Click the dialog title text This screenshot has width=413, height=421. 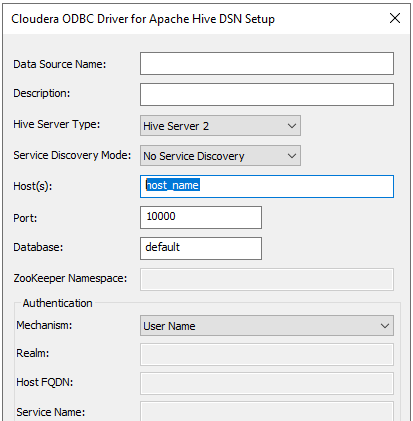143,19
